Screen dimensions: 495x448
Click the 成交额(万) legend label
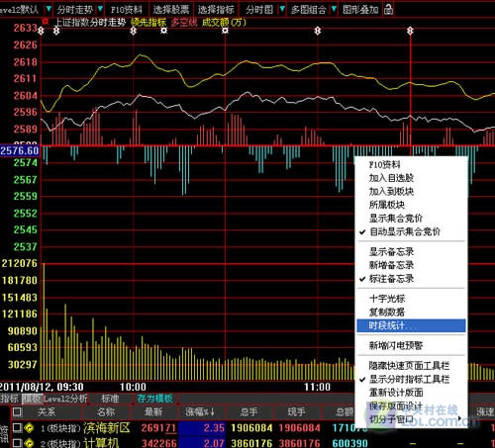point(224,23)
